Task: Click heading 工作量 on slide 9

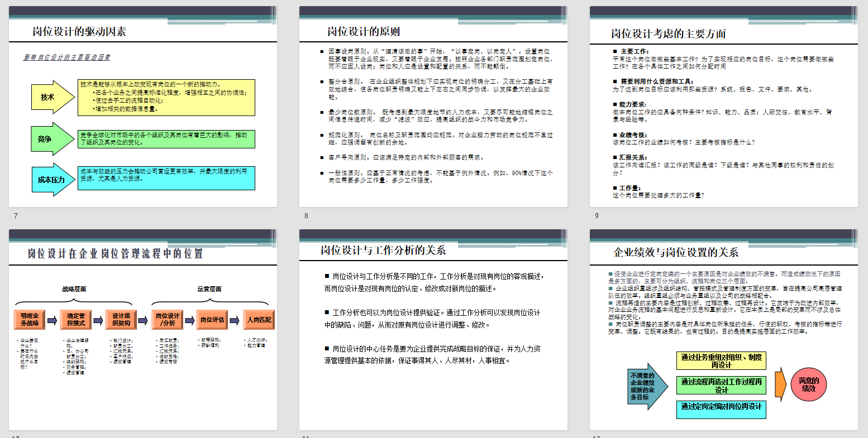Action: (x=630, y=188)
